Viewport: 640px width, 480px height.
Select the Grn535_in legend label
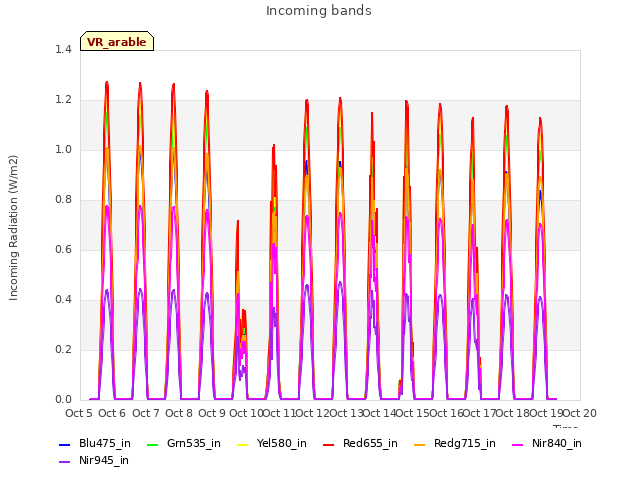point(194,444)
